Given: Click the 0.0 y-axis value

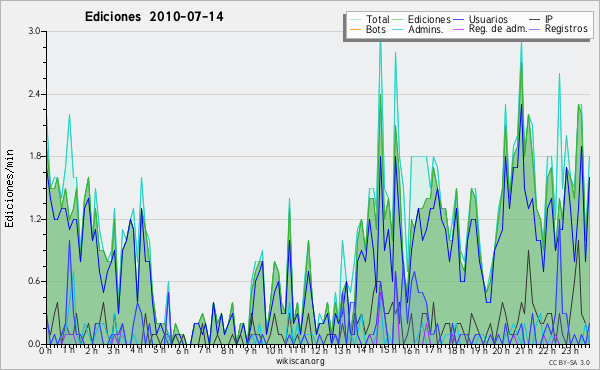Looking at the screenshot, I should 34,344.
